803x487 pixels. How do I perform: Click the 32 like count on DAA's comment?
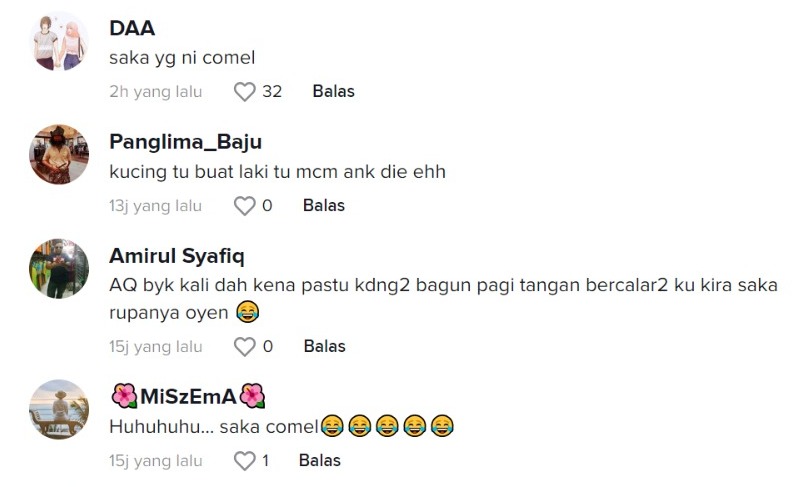272,92
